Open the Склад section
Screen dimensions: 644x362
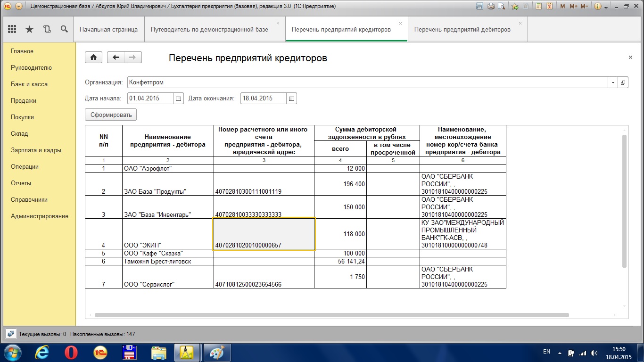[19, 133]
